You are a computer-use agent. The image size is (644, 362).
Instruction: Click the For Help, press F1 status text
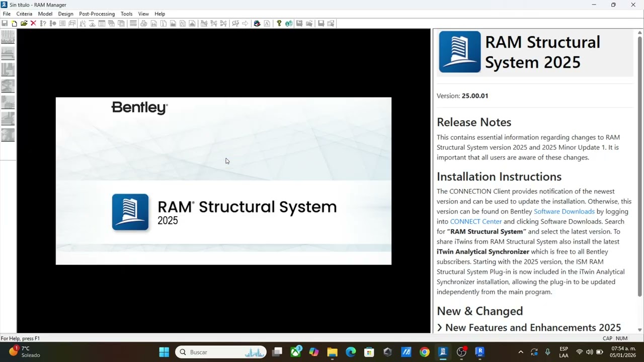[x=20, y=338]
